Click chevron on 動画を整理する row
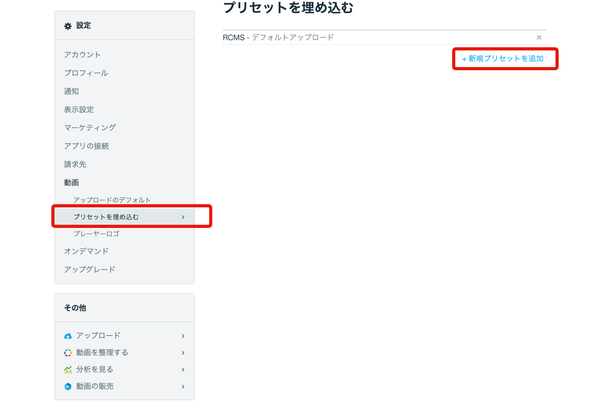 183,353
